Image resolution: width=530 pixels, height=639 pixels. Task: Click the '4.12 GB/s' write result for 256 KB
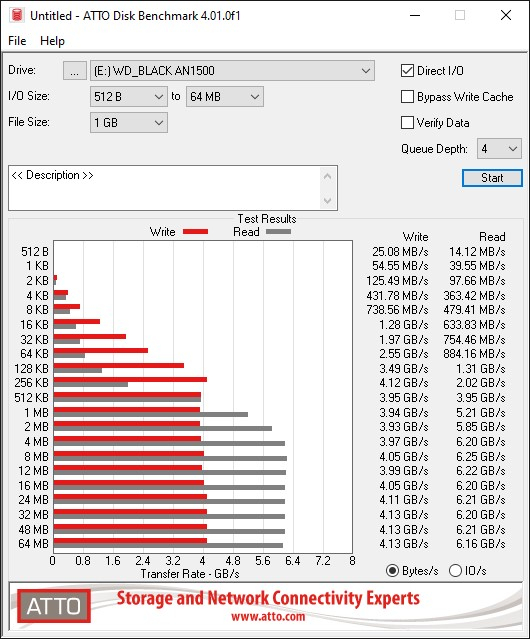pyautogui.click(x=404, y=383)
